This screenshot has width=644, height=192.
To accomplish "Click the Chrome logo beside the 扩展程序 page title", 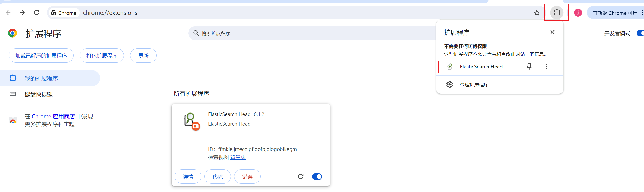I will [12, 33].
